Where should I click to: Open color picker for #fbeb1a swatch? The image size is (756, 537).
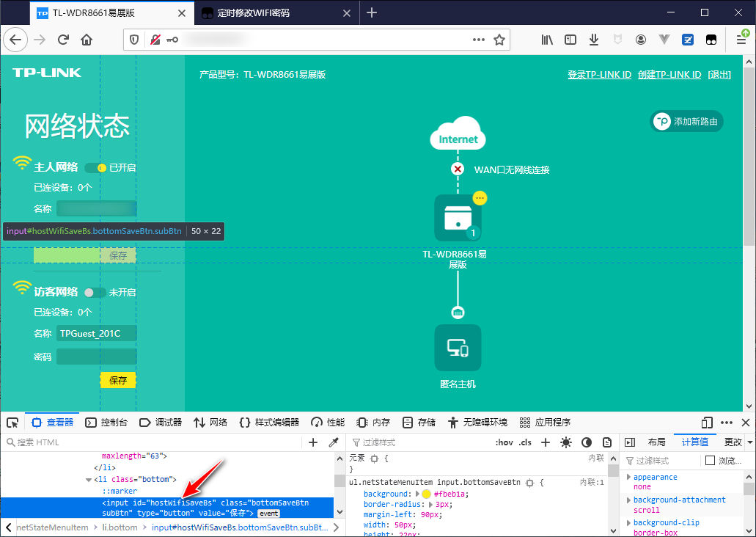coord(426,494)
